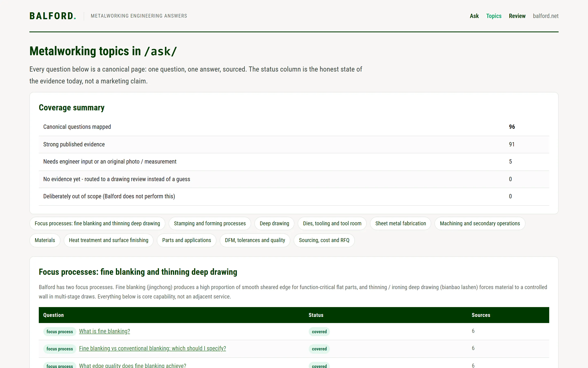Open the Review nav item
The width and height of the screenshot is (588, 368).
[517, 16]
